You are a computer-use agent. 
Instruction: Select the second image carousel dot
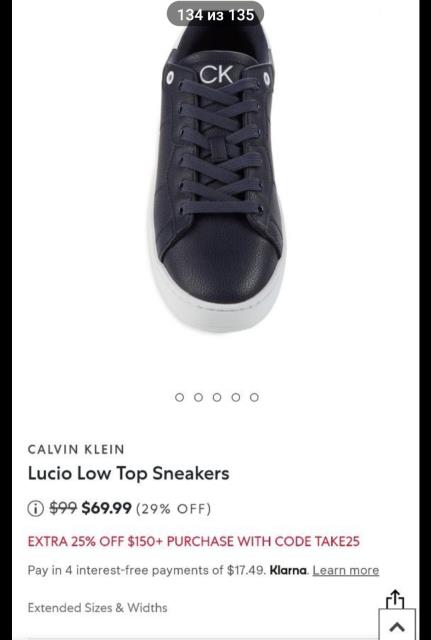click(x=198, y=397)
